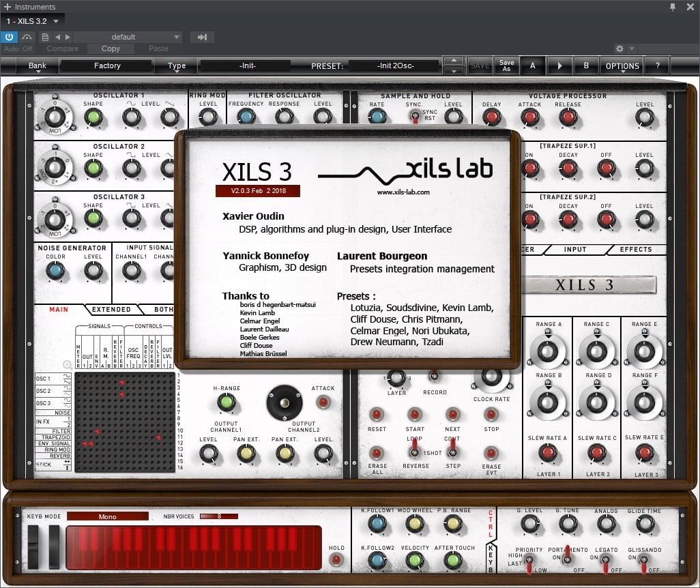The image size is (700, 588).
Task: Click the Compare button
Action: coord(63,48)
